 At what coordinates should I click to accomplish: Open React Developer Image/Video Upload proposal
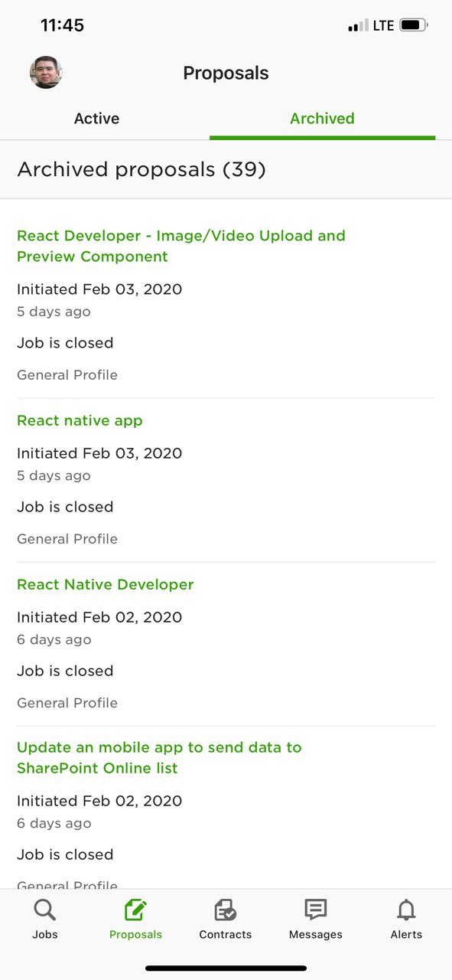[181, 246]
